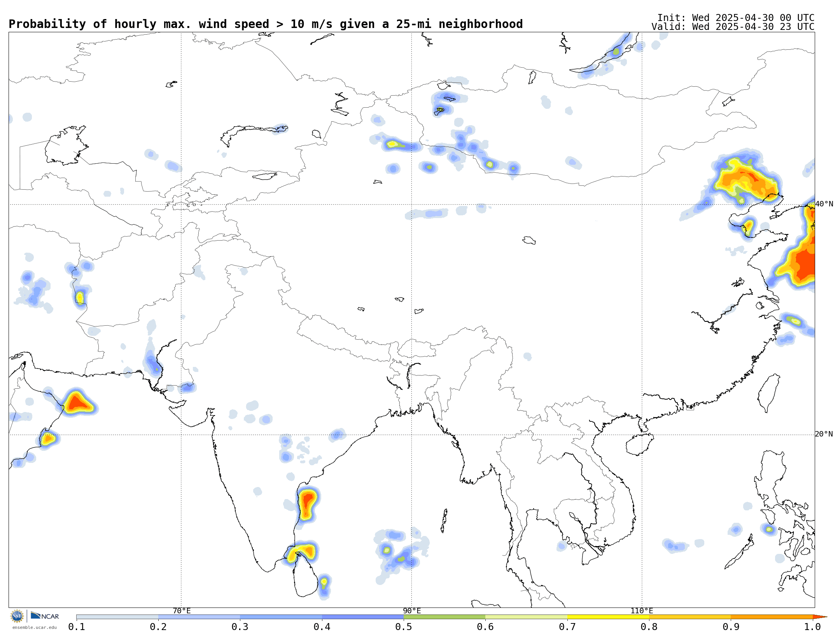Viewport: 840px width, 632px height.
Task: Click the 0.7 colorbar tick label
Action: (x=567, y=627)
